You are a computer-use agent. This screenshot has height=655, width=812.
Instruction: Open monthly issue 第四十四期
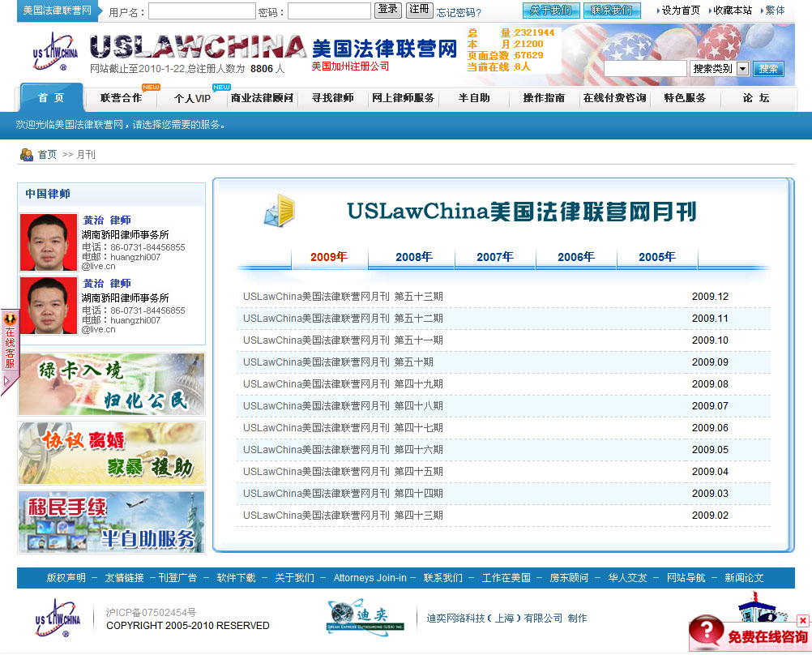tap(343, 494)
